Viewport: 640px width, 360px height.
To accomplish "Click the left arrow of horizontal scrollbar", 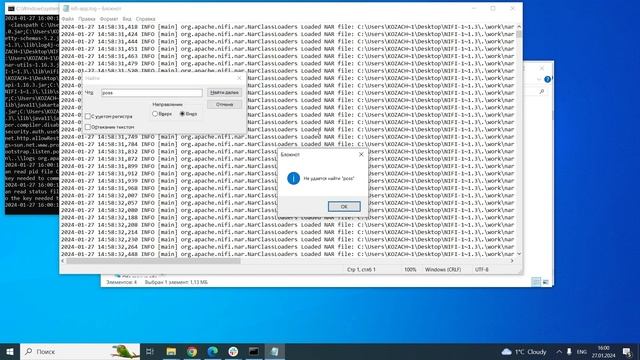I will pos(63,261).
